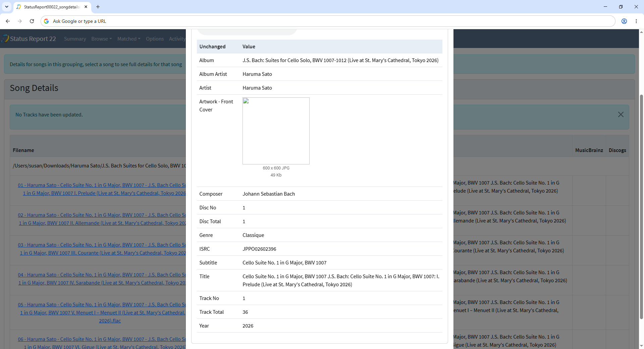The image size is (644, 349).
Task: Click the Song Details heading
Action: pyautogui.click(x=34, y=88)
